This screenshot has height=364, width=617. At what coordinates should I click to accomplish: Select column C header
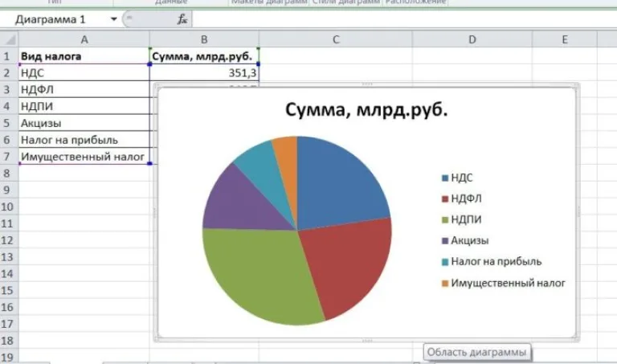[336, 39]
